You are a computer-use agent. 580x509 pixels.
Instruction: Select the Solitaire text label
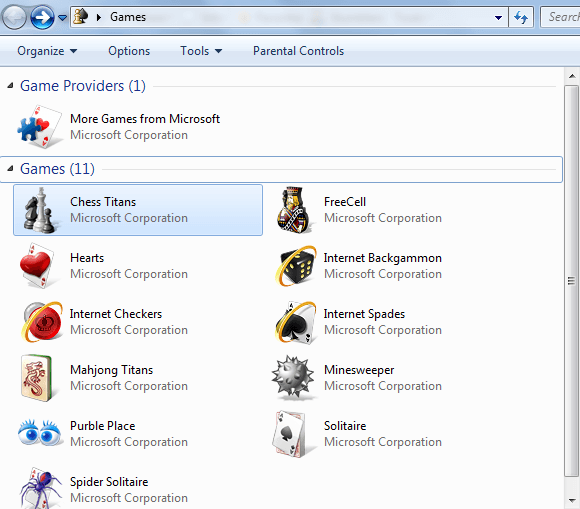click(345, 426)
